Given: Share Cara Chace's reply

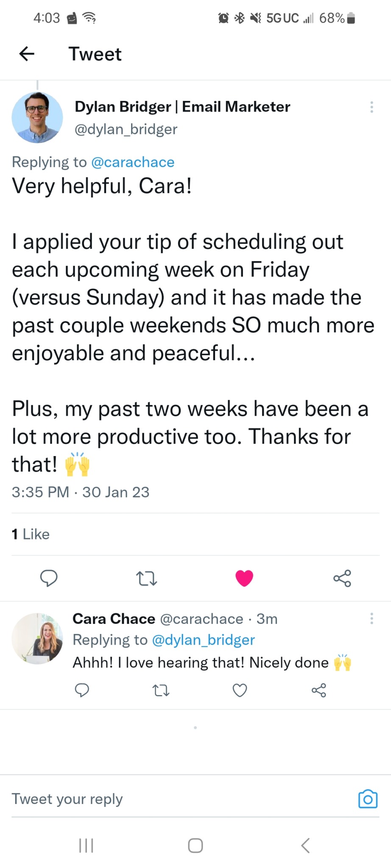Looking at the screenshot, I should tap(318, 690).
